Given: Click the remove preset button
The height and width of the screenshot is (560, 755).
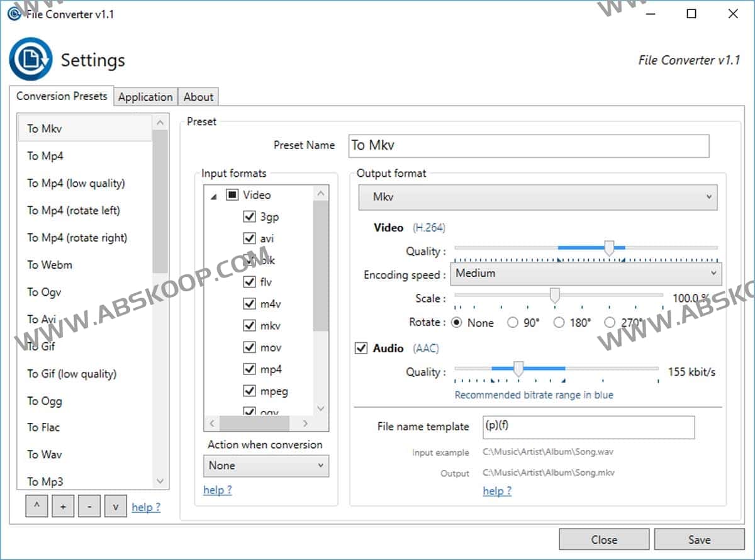Looking at the screenshot, I should coord(89,506).
